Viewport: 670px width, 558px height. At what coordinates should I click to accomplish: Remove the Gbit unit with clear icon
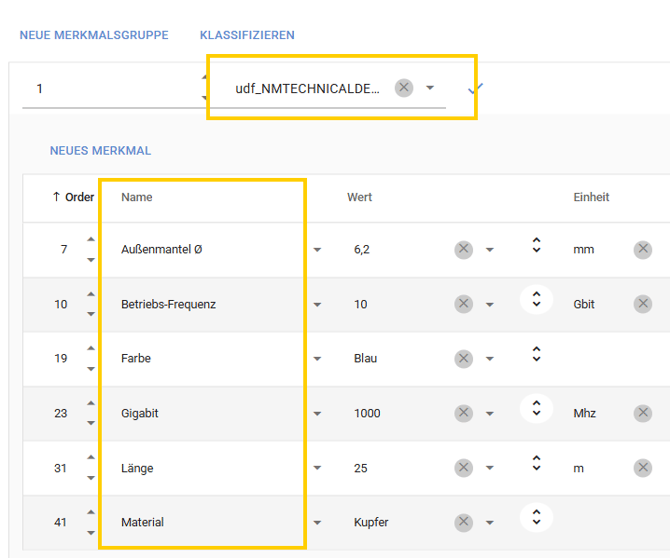tap(642, 304)
